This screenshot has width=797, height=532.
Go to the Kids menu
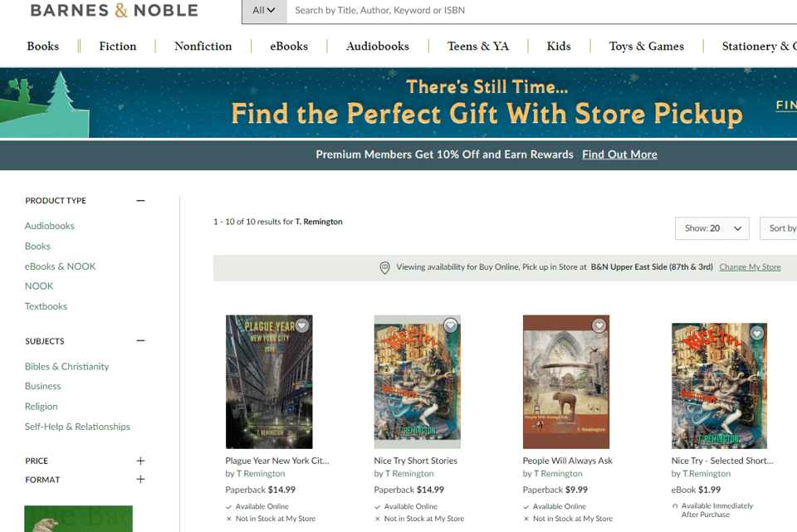click(559, 46)
